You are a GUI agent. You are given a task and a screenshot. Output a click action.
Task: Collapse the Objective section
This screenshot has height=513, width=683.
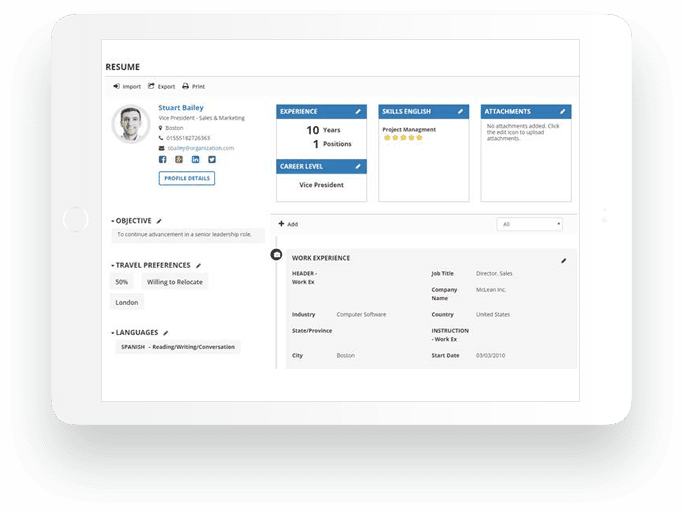113,221
